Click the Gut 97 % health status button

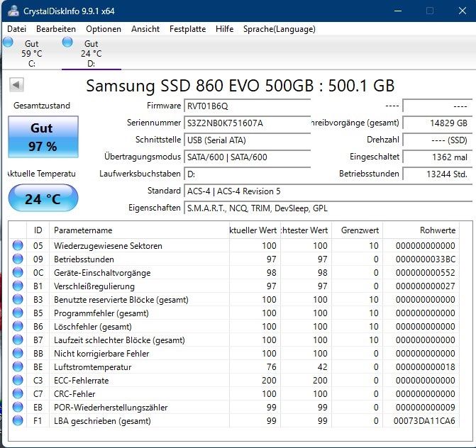[43, 137]
